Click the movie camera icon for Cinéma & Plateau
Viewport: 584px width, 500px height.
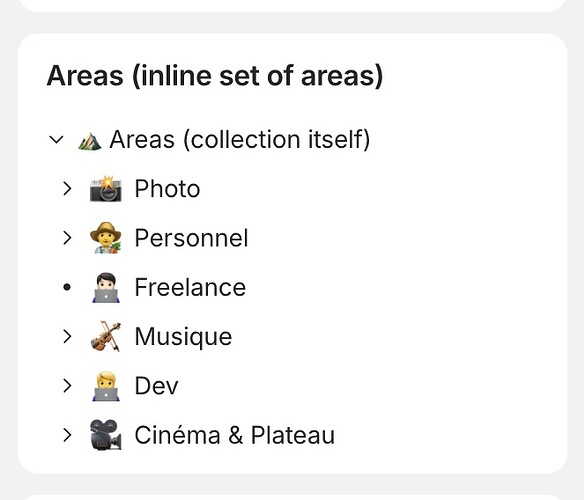106,435
